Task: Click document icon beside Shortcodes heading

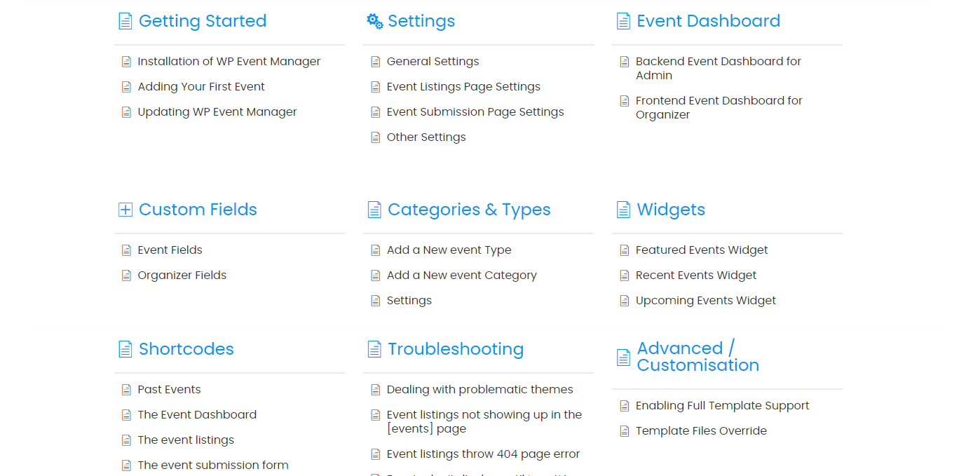Action: pos(125,349)
